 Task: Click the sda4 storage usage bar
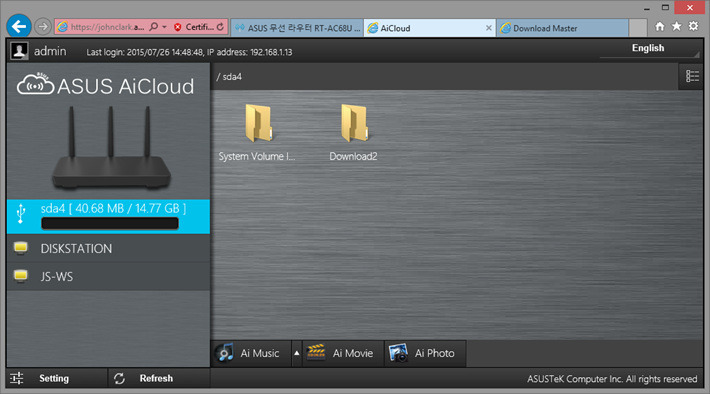pos(110,223)
